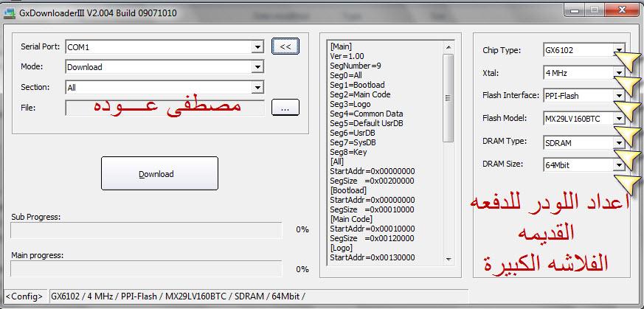Screen dimensions: 644x309
Task: Select the Seg2=Main Code line
Action: coord(360,94)
